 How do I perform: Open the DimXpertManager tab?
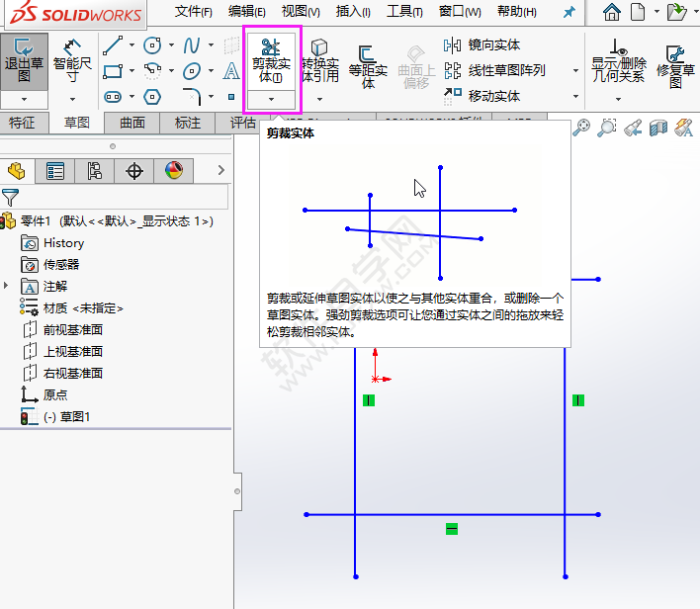click(x=133, y=171)
